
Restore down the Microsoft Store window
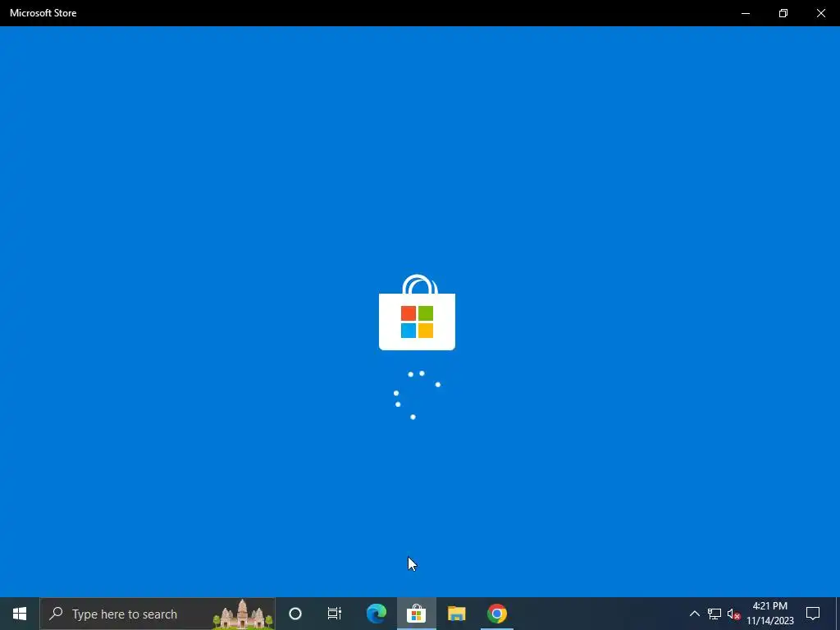(x=783, y=13)
